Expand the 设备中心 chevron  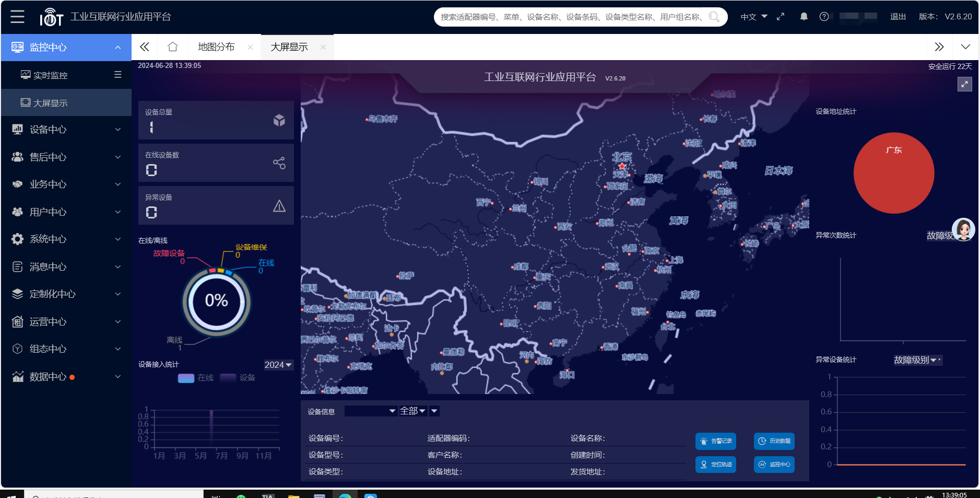[x=118, y=129]
